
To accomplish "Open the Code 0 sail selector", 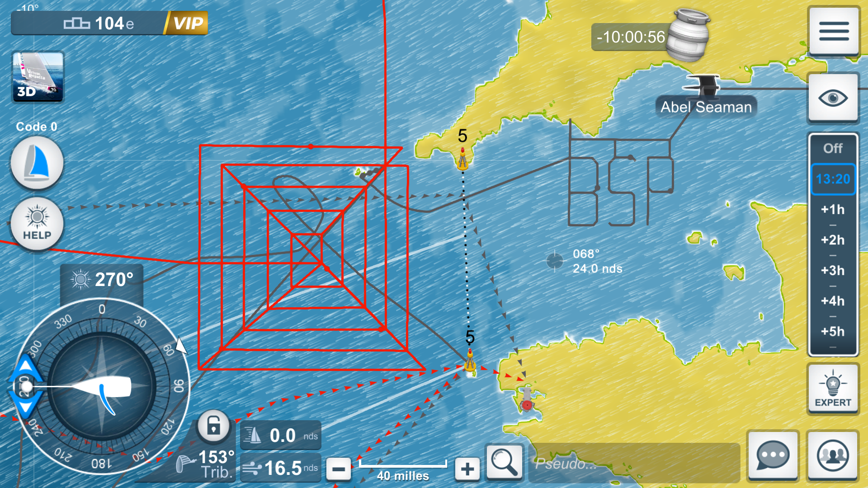I will (x=37, y=163).
